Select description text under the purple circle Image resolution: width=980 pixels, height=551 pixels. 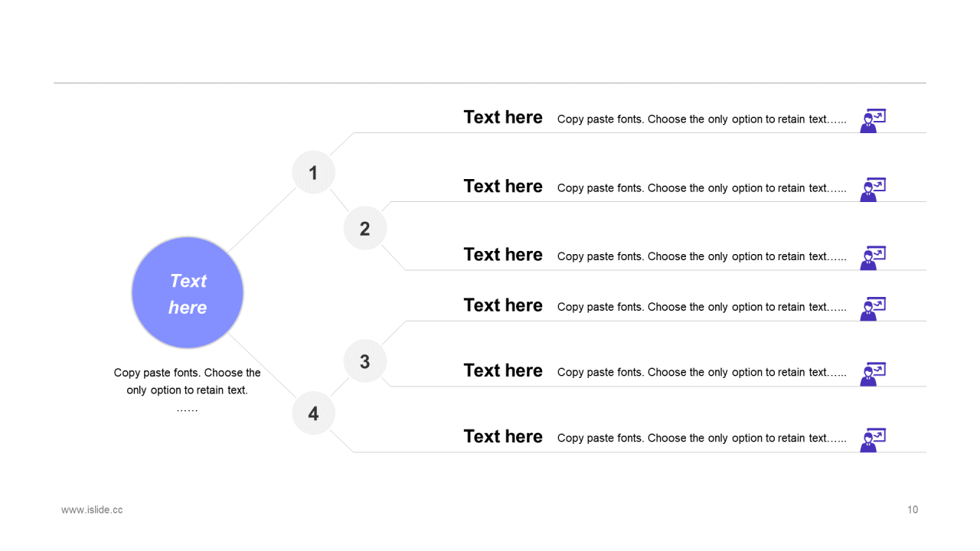[188, 390]
